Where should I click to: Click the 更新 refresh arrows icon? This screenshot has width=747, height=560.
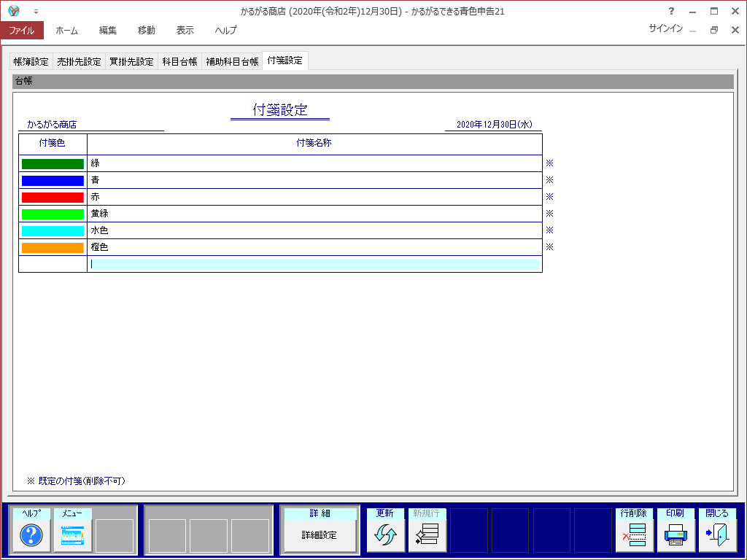(385, 535)
